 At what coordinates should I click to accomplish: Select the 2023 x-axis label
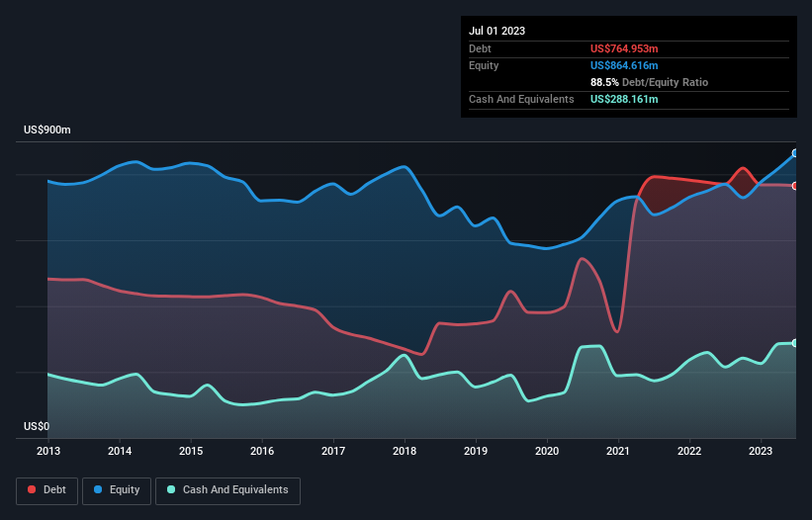point(761,451)
